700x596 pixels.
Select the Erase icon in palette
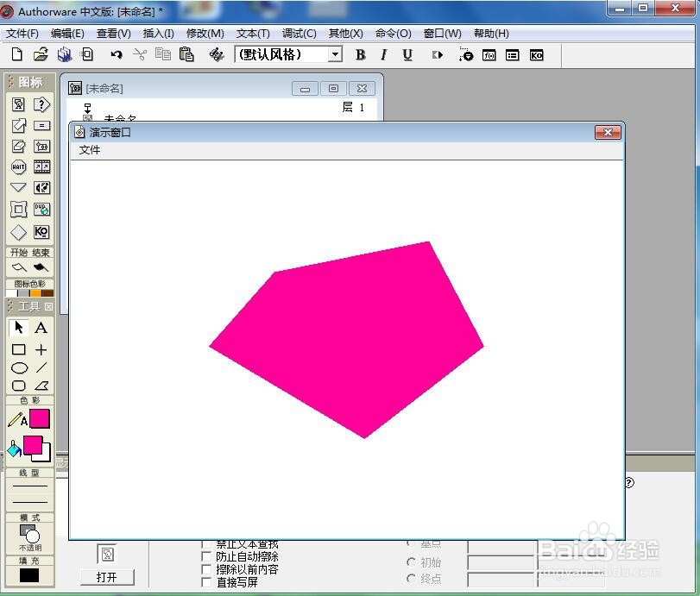click(x=18, y=147)
